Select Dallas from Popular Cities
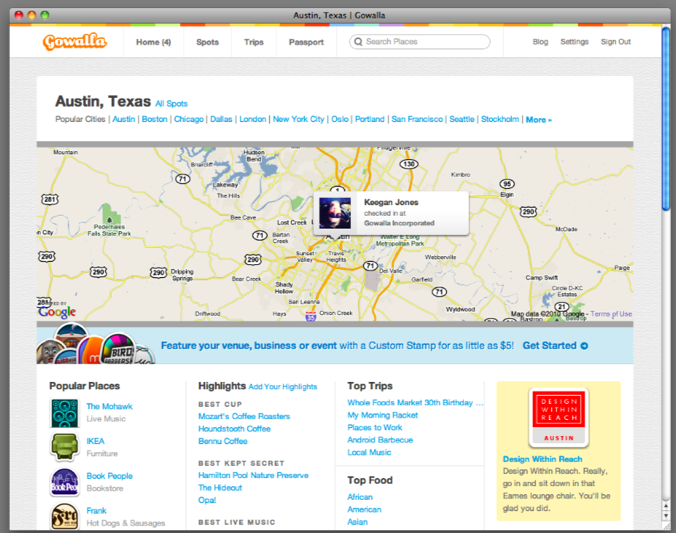Viewport: 676px width, 533px height. [221, 119]
